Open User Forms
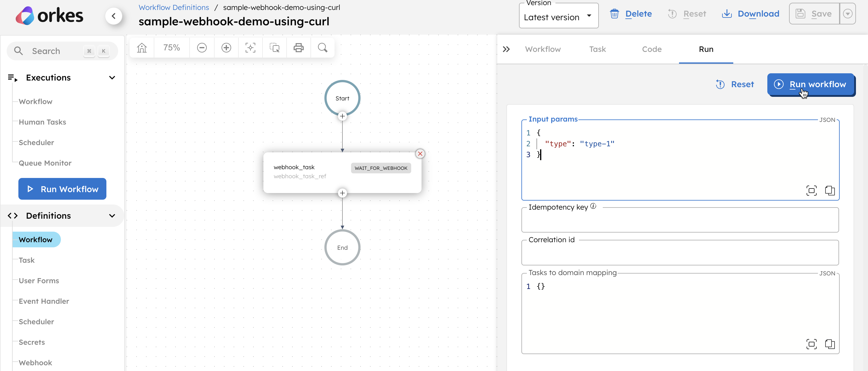 click(x=39, y=281)
